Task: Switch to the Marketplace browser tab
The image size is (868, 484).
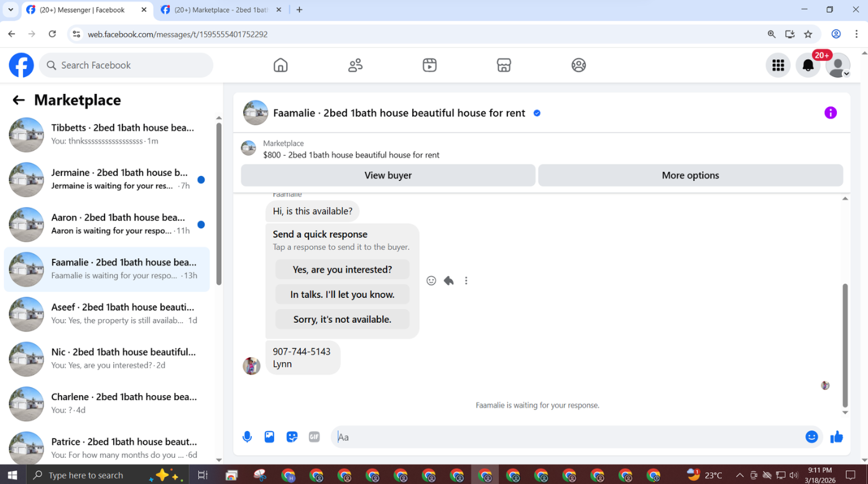Action: tap(221, 10)
